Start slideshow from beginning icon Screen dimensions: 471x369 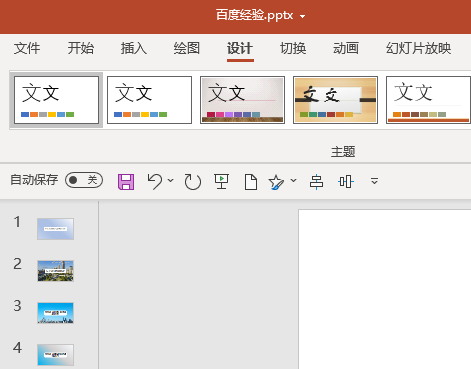pos(221,181)
